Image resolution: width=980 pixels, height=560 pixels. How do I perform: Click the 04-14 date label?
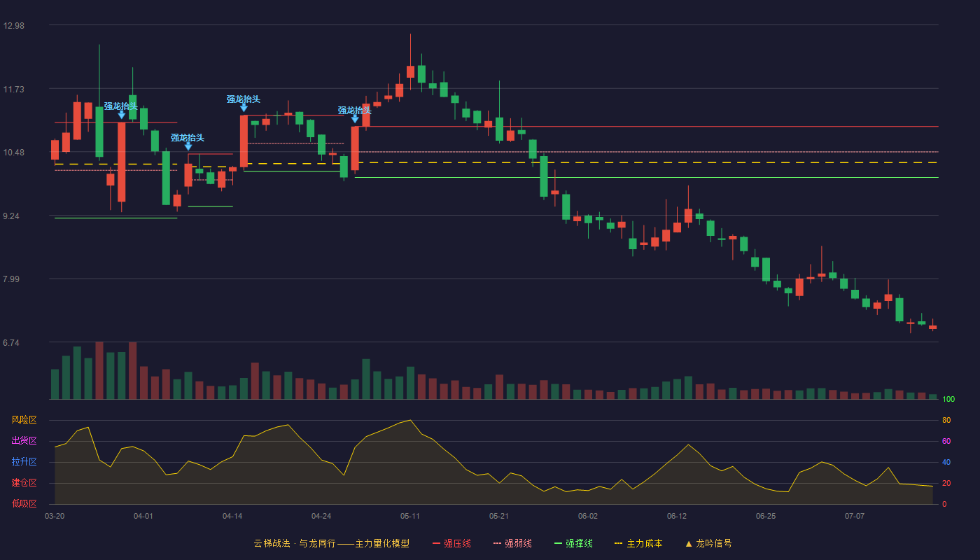pos(232,516)
